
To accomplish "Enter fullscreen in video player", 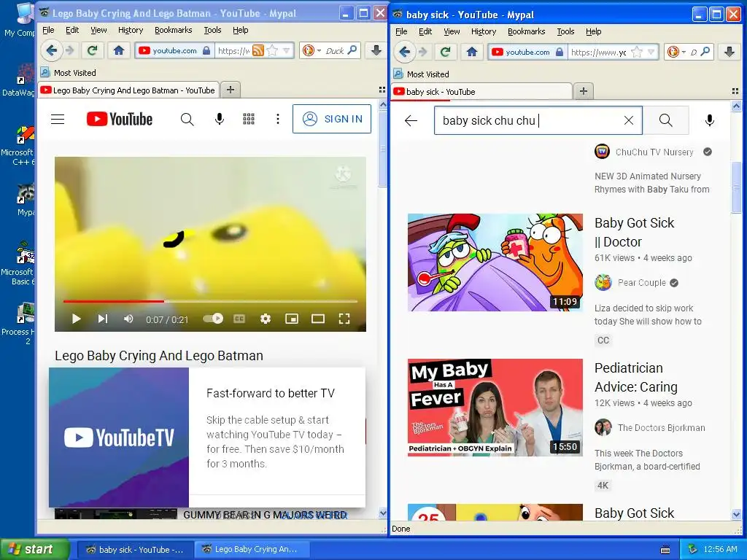I will click(x=344, y=319).
